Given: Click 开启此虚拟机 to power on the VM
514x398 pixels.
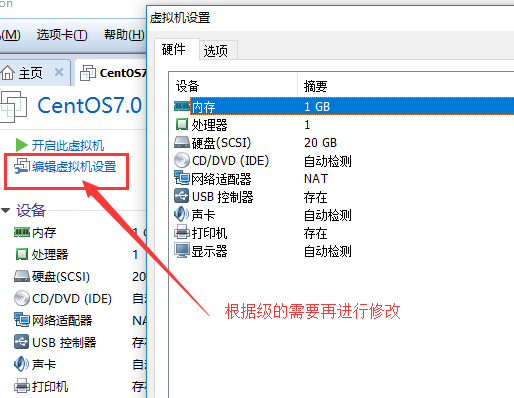Looking at the screenshot, I should coord(68,145).
